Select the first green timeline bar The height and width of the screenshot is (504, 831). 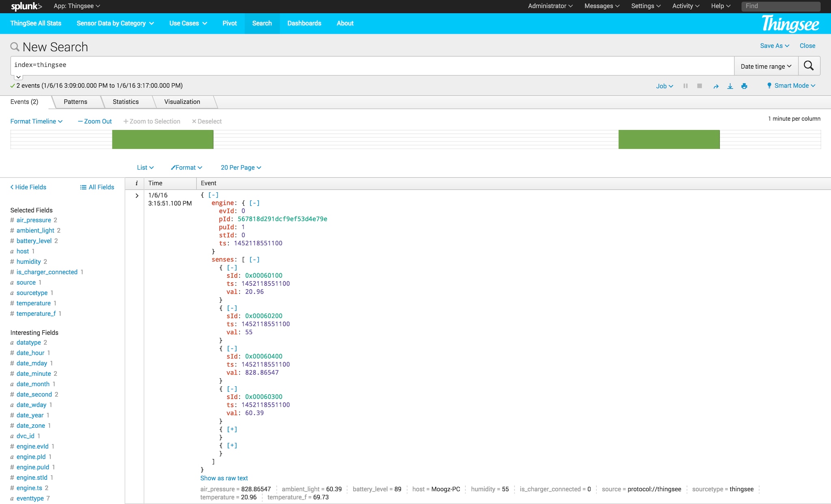click(x=163, y=139)
